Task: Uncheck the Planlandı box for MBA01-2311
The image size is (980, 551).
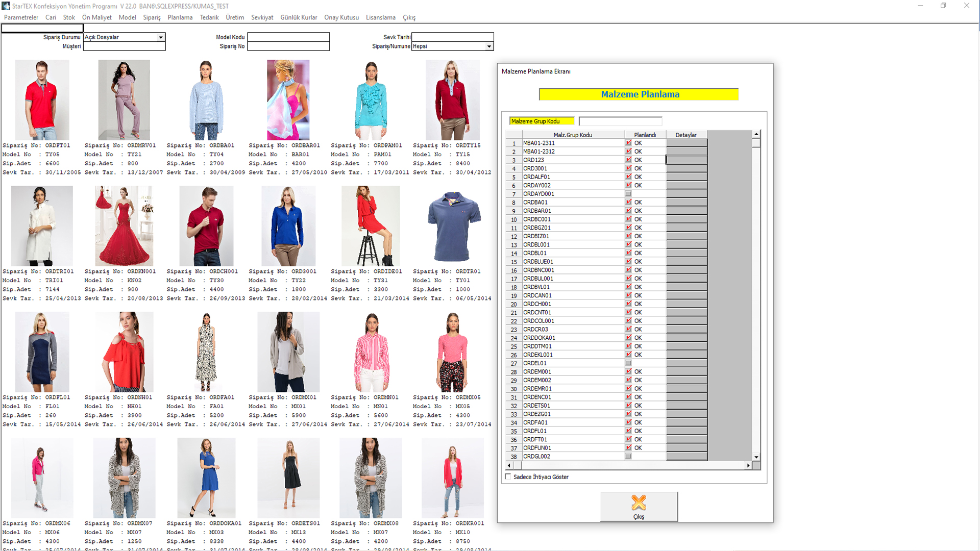Action: coord(628,143)
